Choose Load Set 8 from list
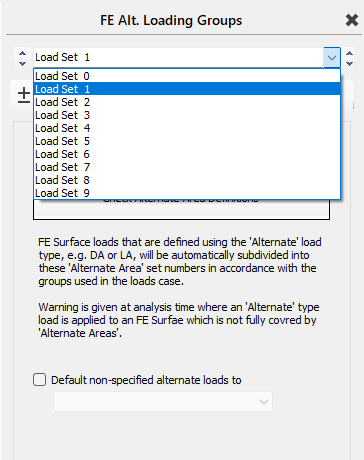The width and height of the screenshot is (364, 460). click(187, 180)
